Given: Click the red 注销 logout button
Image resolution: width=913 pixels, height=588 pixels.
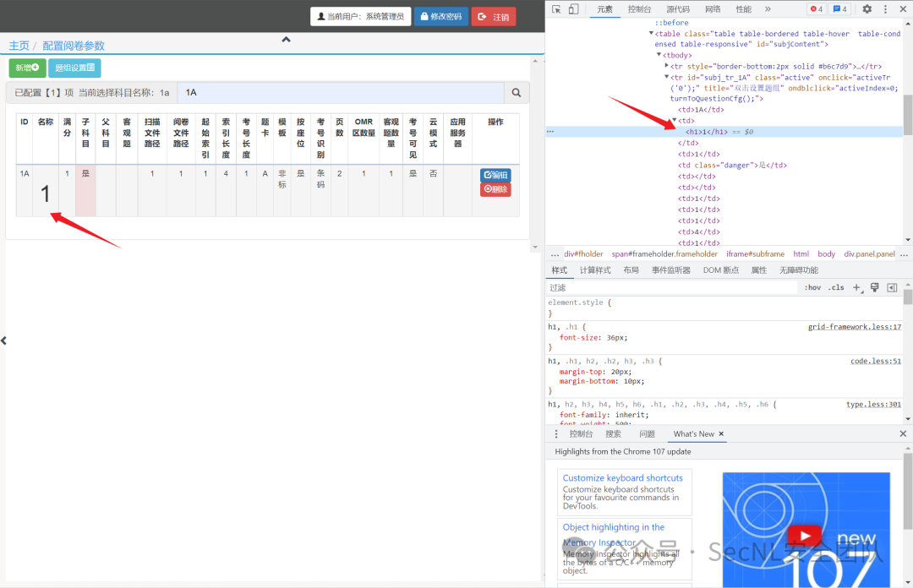Looking at the screenshot, I should (493, 17).
